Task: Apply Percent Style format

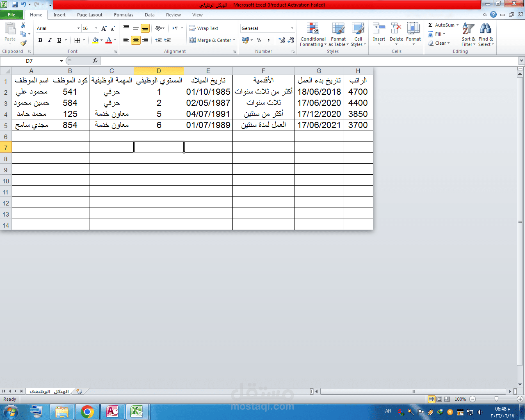Action: 259,40
